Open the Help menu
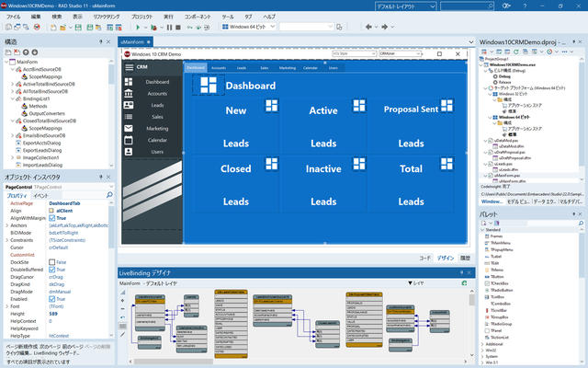The width and height of the screenshot is (588, 368). 269,17
